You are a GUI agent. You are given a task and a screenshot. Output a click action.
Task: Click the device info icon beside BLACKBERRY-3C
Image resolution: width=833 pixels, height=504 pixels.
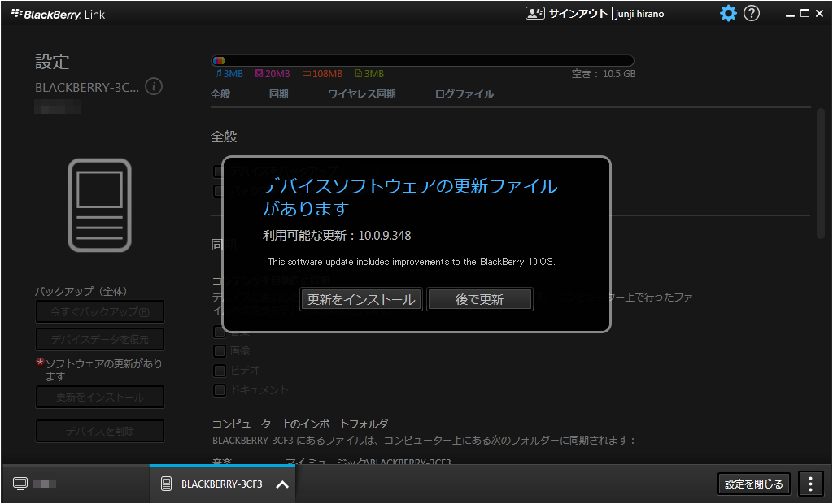[154, 86]
